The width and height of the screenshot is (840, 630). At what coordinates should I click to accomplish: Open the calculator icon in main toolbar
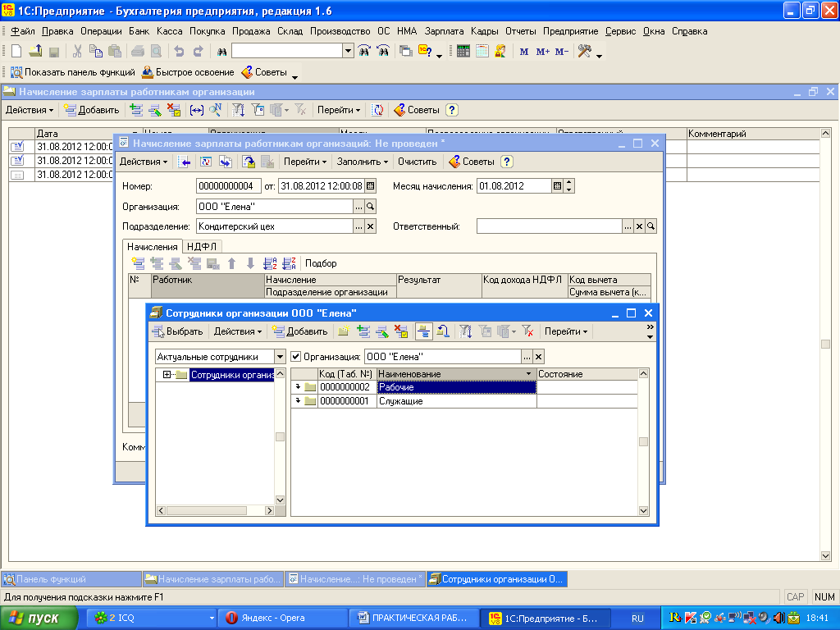[463, 52]
